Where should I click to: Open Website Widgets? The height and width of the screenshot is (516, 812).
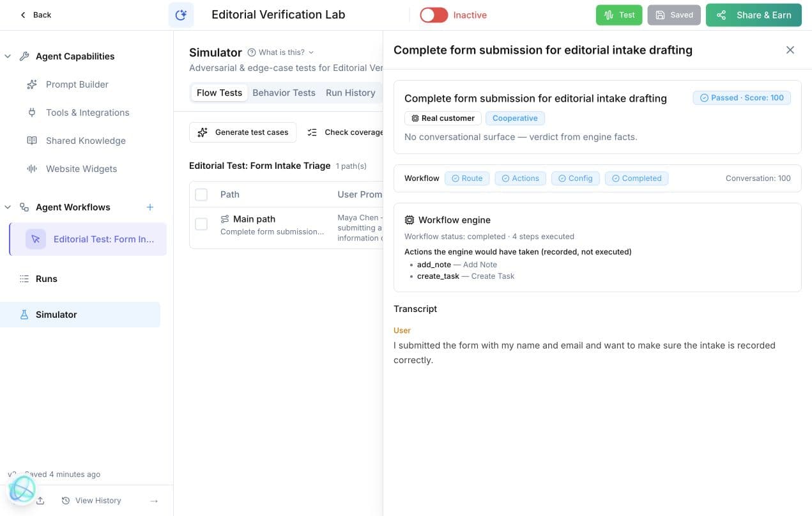click(x=81, y=169)
